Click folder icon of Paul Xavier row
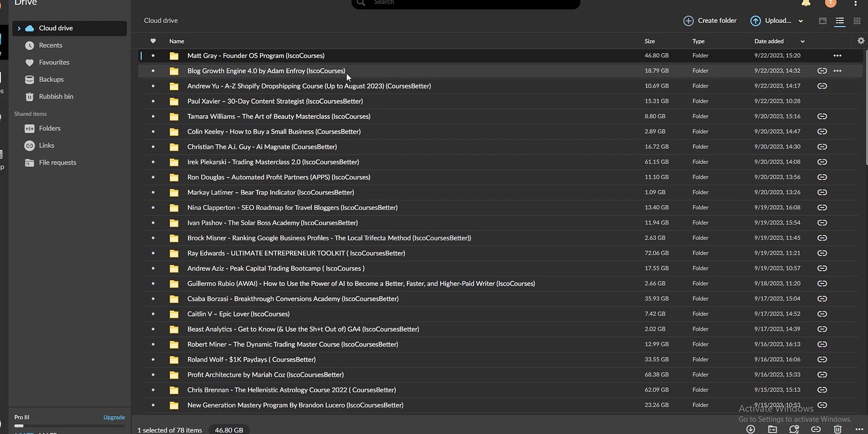Image resolution: width=868 pixels, height=434 pixels. 174,101
